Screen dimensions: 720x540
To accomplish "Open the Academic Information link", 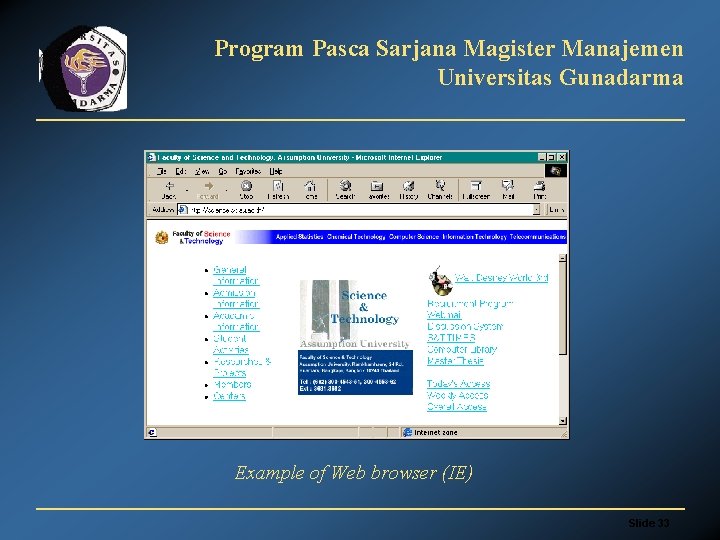I will (236, 321).
